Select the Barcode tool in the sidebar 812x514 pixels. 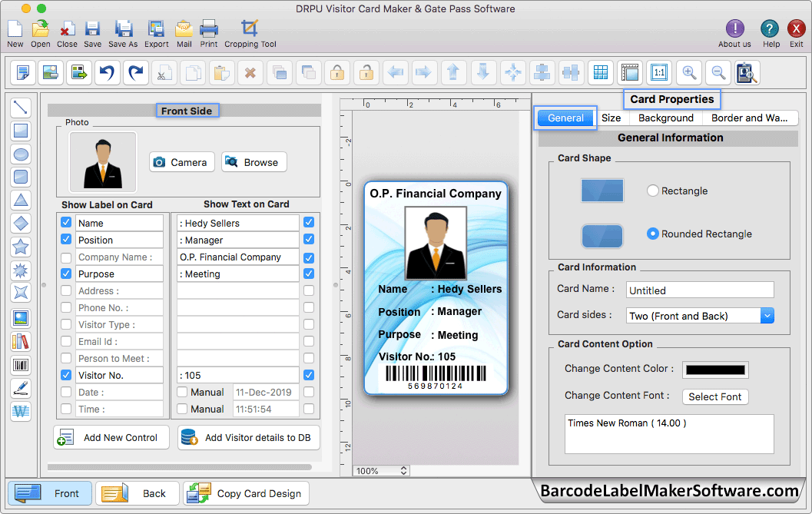(21, 365)
